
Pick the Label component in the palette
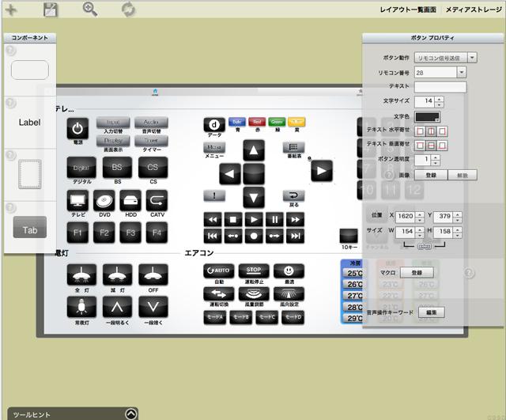tap(30, 123)
